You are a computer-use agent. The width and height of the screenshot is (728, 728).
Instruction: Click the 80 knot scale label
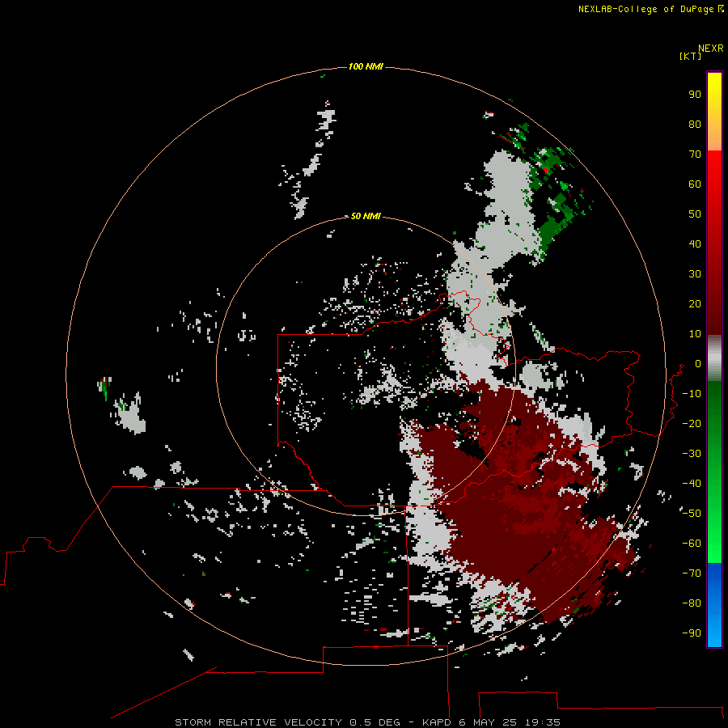(x=695, y=125)
